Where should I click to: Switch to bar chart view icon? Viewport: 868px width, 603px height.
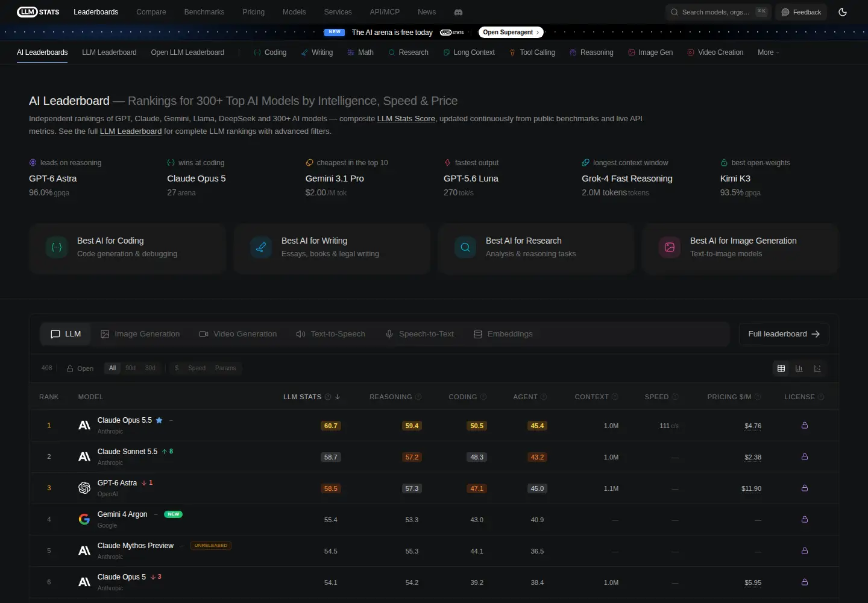click(799, 368)
